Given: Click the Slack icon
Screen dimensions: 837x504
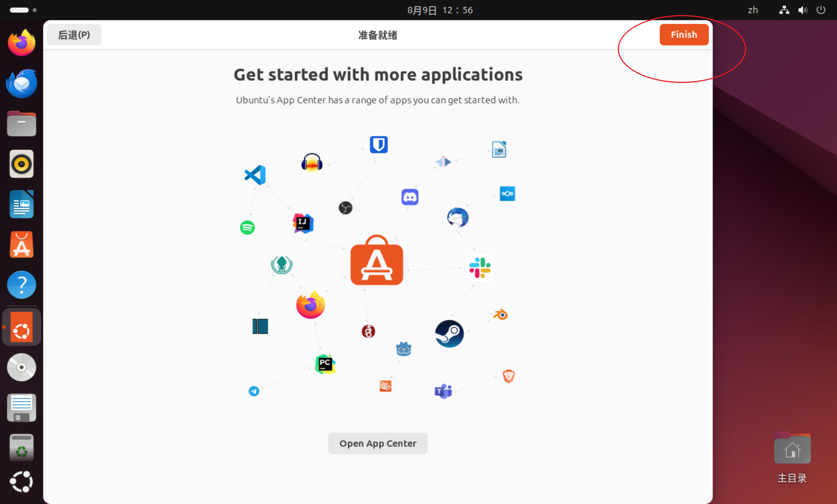Looking at the screenshot, I should 480,268.
